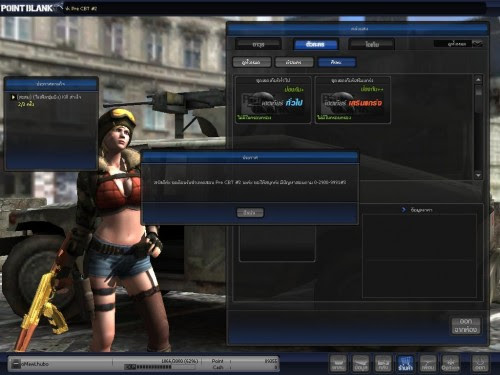Expand the mission entry arrow in left panel
This screenshot has height=375, width=500.
pos(13,97)
